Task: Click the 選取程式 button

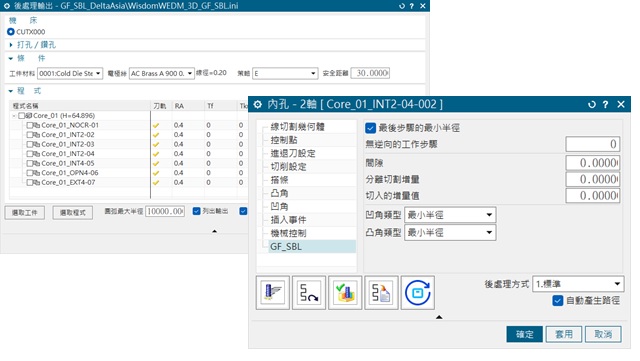Action: (73, 213)
